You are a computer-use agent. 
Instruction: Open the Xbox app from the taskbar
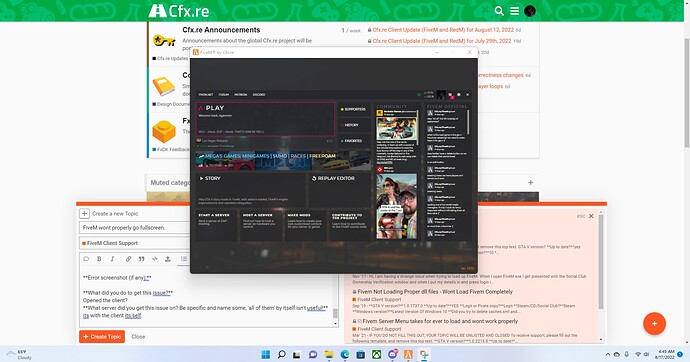[377, 354]
